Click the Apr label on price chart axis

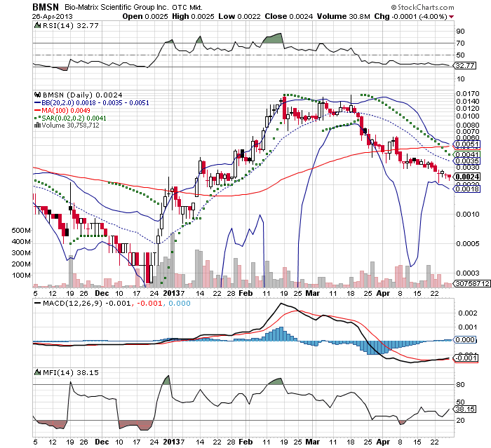click(383, 293)
